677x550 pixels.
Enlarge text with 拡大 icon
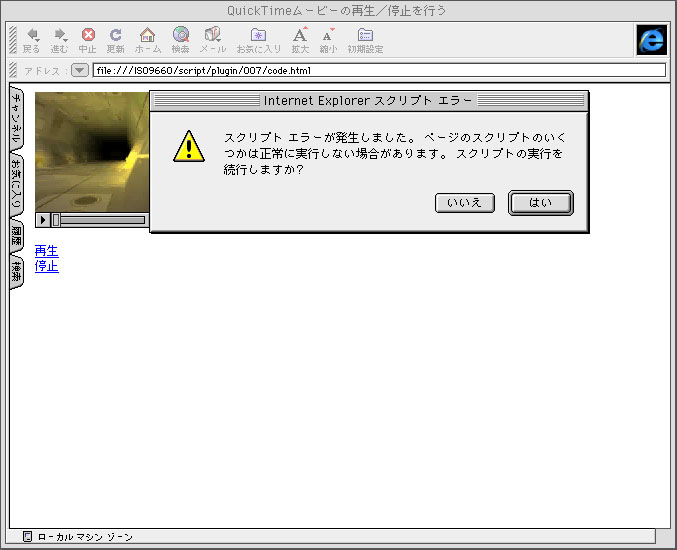click(300, 41)
